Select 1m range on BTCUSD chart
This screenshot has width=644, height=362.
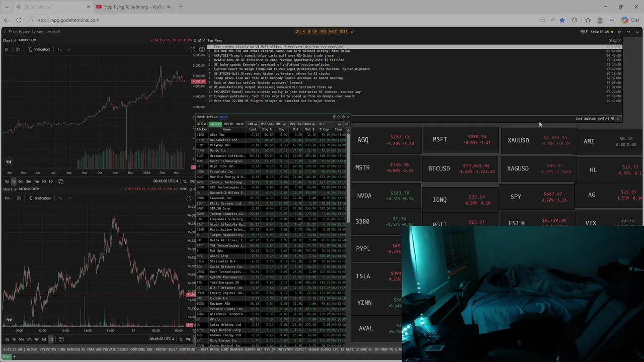37,339
